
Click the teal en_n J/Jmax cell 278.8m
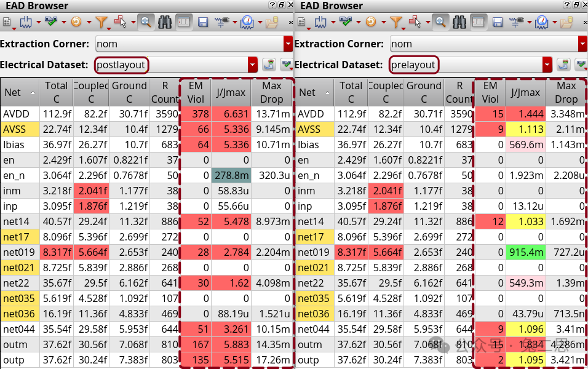point(231,175)
